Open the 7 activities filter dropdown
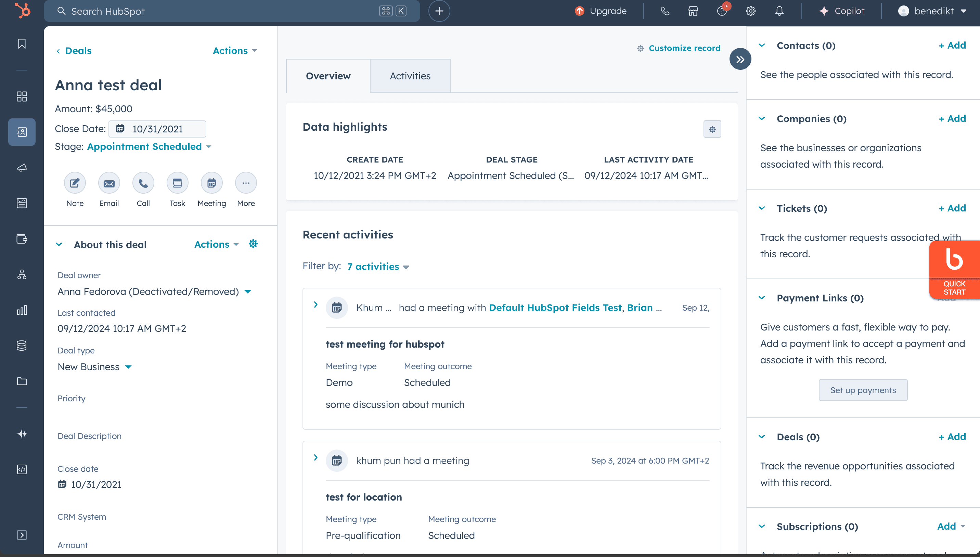This screenshot has width=980, height=557. (378, 267)
